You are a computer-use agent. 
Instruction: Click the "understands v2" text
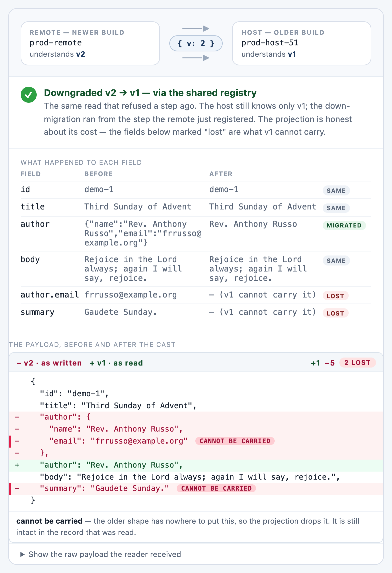pos(57,54)
